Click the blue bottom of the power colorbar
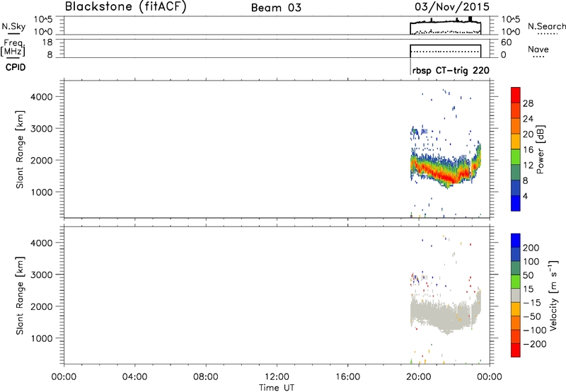Viewport: 566px width, 392px height. [516, 203]
